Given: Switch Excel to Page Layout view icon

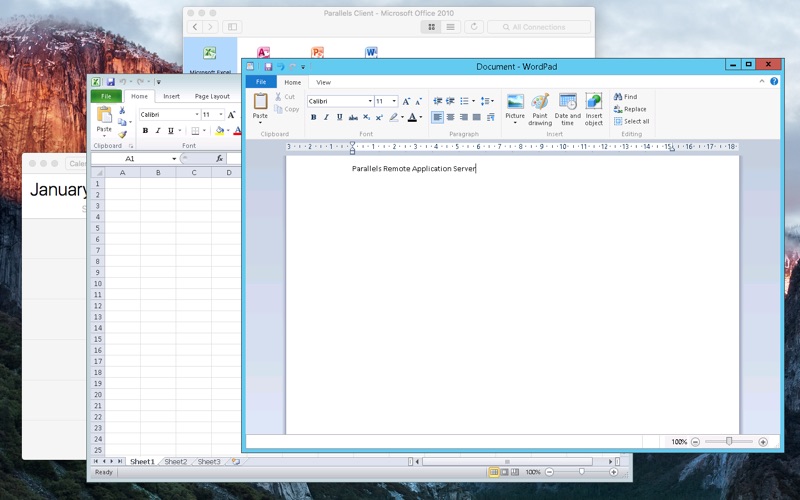Looking at the screenshot, I should coord(505,472).
